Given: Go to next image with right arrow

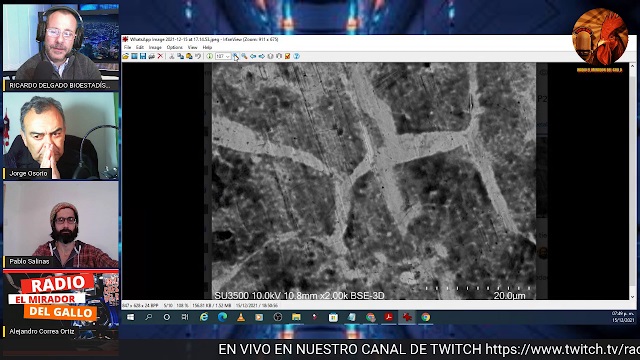Looking at the screenshot, I should click(x=262, y=56).
